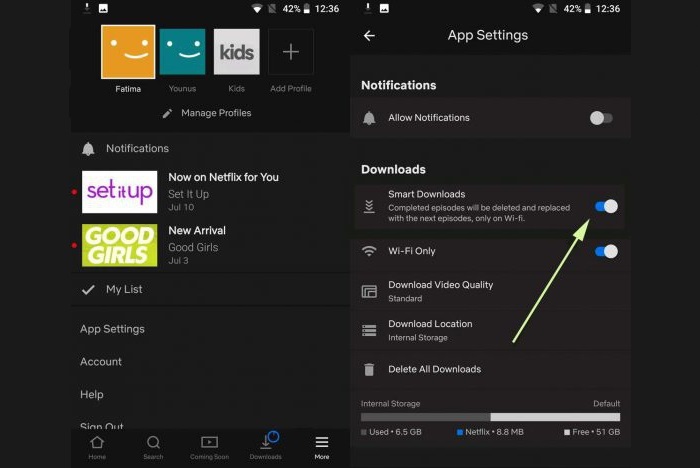Image resolution: width=700 pixels, height=468 pixels.
Task: Open the Set It Up thumbnail
Action: tap(120, 192)
